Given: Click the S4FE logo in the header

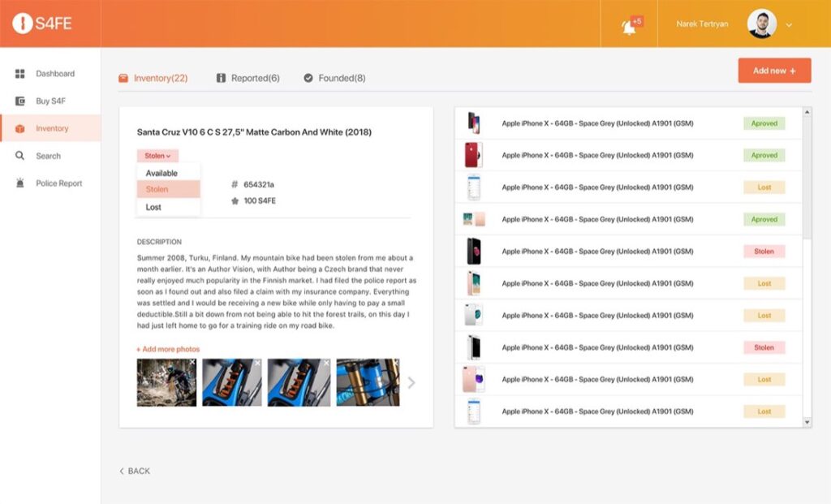Looking at the screenshot, I should pos(42,24).
